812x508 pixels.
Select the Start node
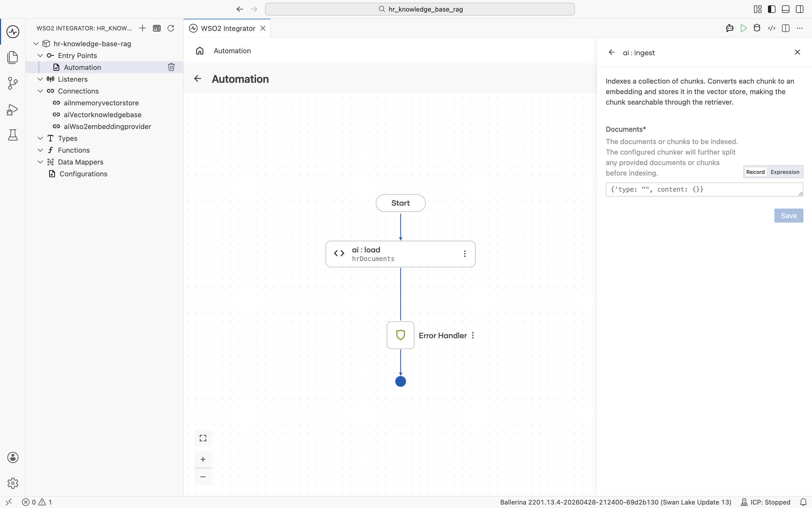(x=401, y=203)
